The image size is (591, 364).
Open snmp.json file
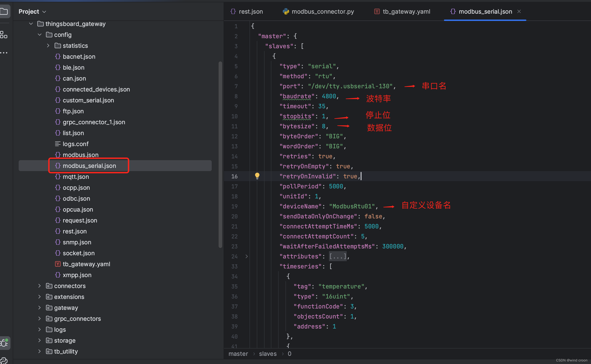(77, 242)
